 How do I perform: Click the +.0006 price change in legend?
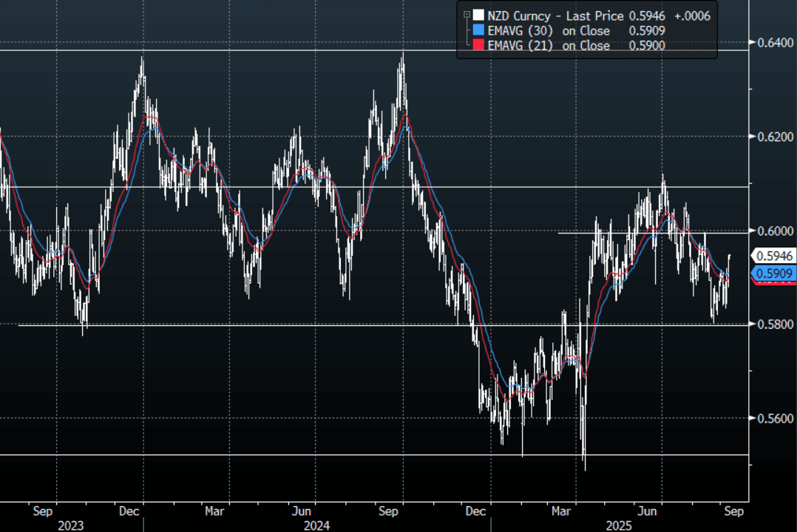[694, 15]
